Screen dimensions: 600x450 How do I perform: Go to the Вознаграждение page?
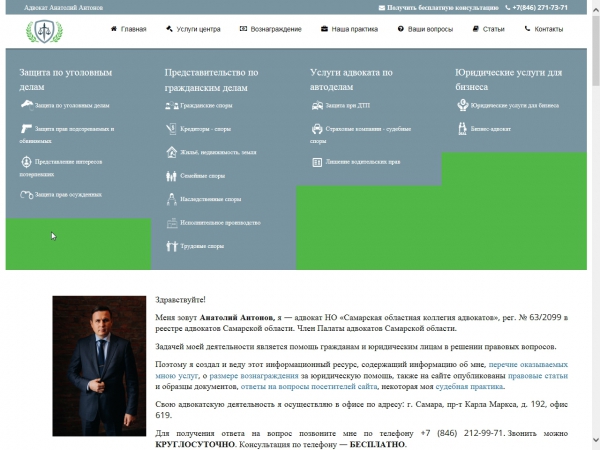coord(276,29)
